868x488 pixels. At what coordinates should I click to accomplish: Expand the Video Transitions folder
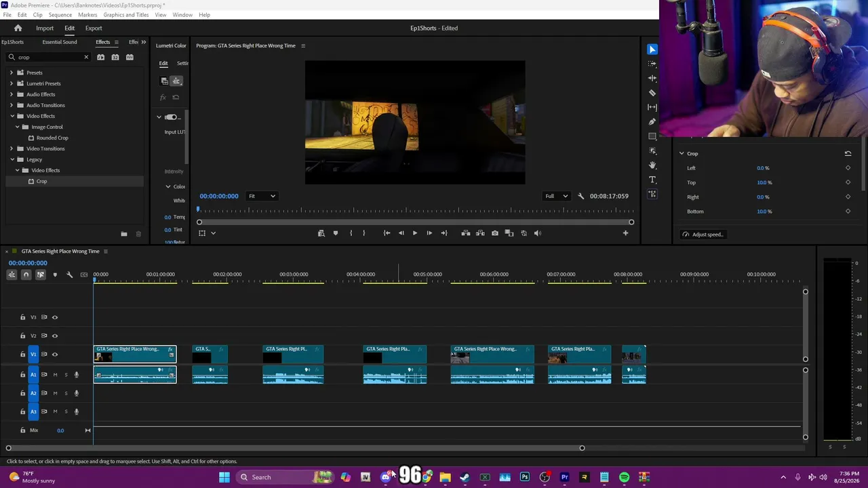pyautogui.click(x=12, y=148)
